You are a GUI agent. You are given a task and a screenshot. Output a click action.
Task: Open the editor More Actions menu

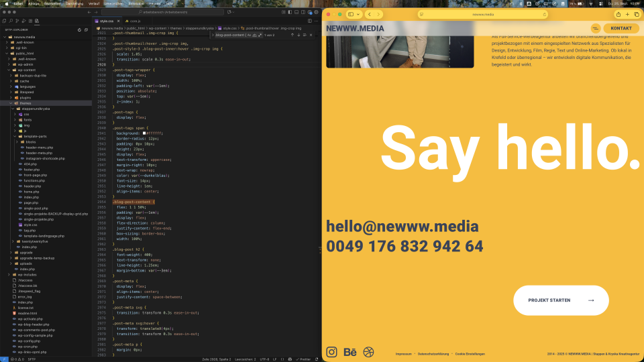point(316,21)
